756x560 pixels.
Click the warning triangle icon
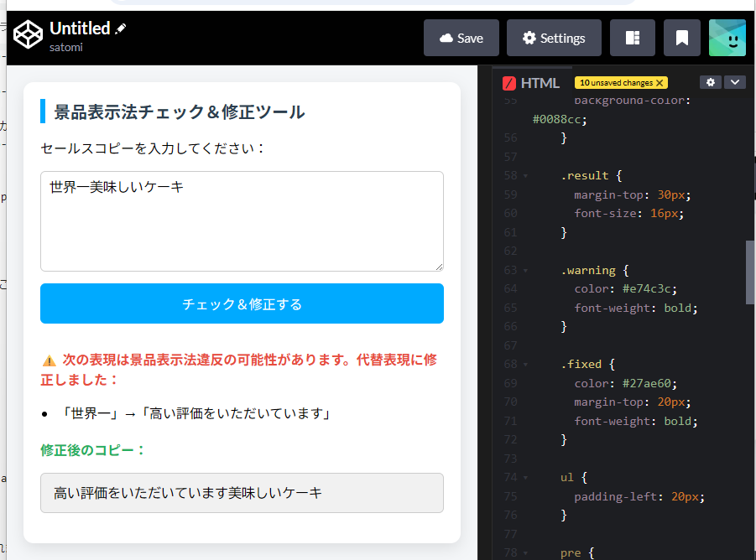coord(50,360)
